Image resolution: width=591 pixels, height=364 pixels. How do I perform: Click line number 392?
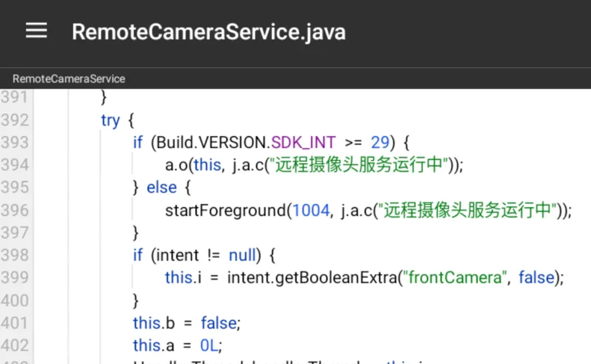[15, 120]
